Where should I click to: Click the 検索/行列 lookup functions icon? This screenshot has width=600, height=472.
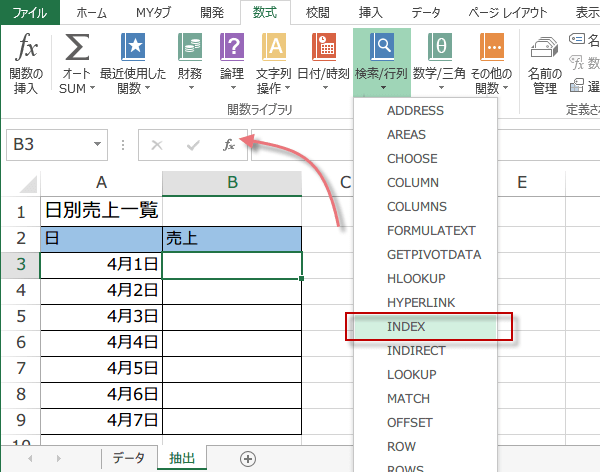point(382,47)
